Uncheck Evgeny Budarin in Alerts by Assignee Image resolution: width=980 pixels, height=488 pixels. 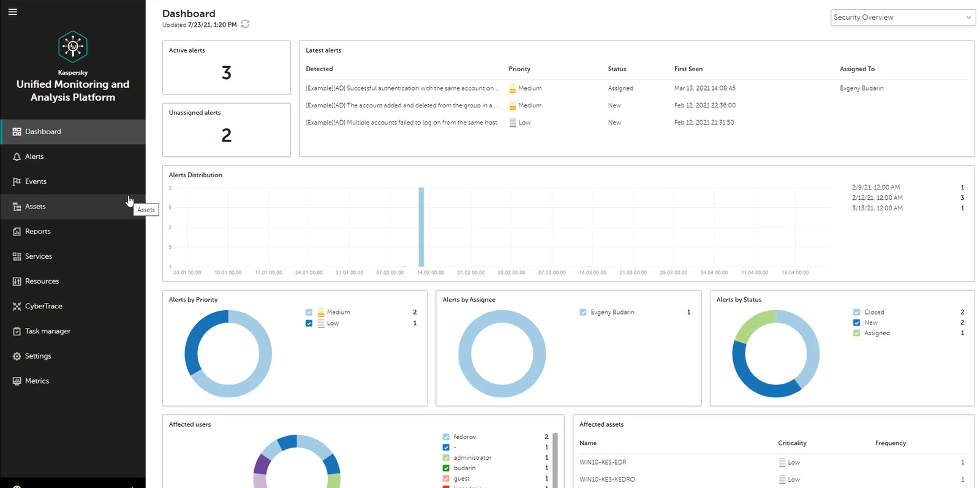coord(582,312)
